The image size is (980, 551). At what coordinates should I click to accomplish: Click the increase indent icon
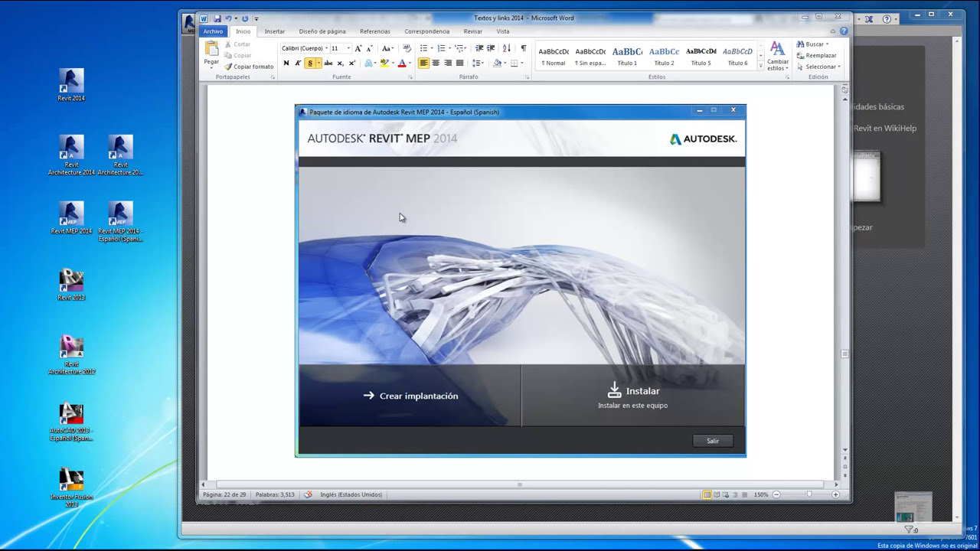click(x=492, y=48)
